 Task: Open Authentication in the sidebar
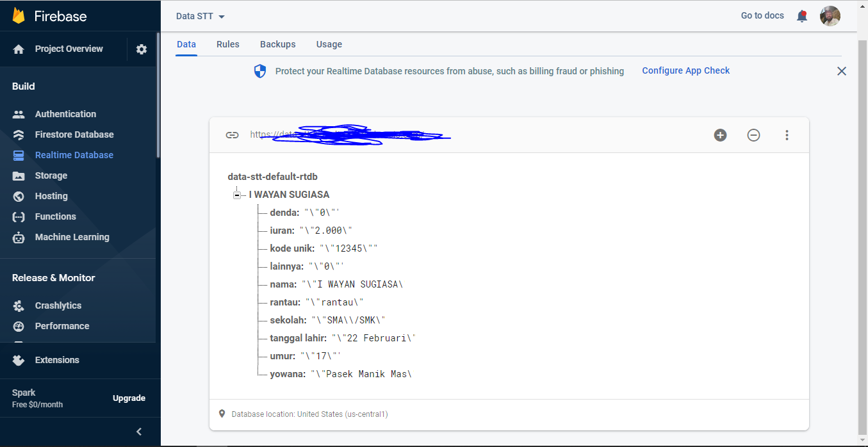[65, 114]
